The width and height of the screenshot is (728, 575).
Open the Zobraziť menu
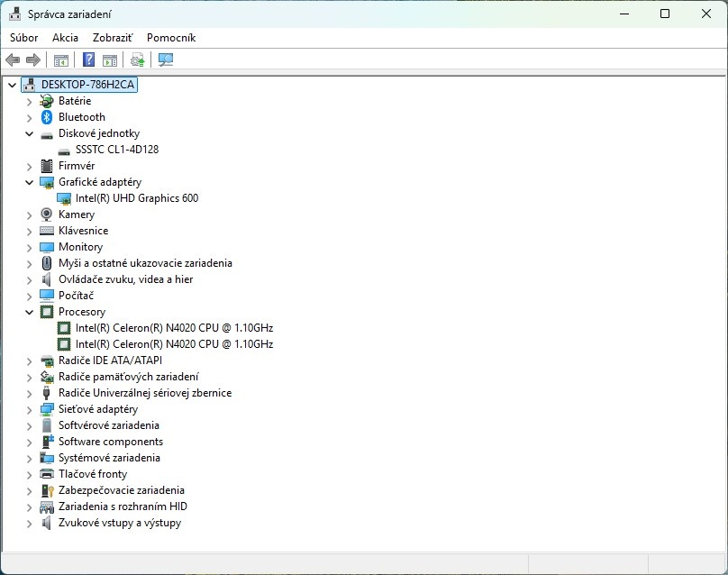112,37
